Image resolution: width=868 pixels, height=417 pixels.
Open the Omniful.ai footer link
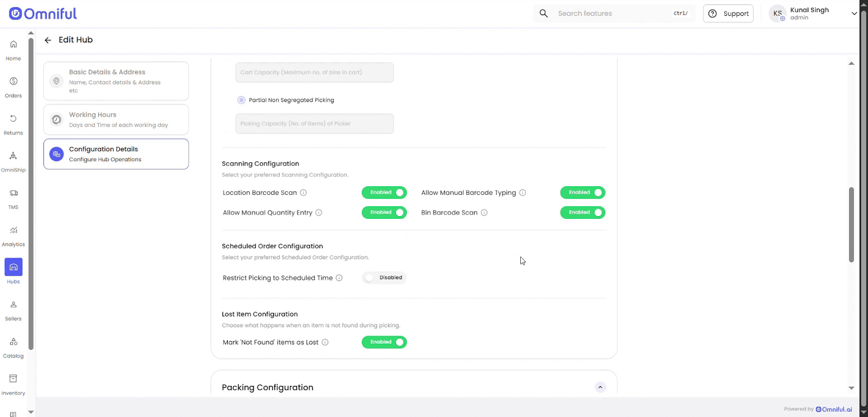[x=834, y=409]
